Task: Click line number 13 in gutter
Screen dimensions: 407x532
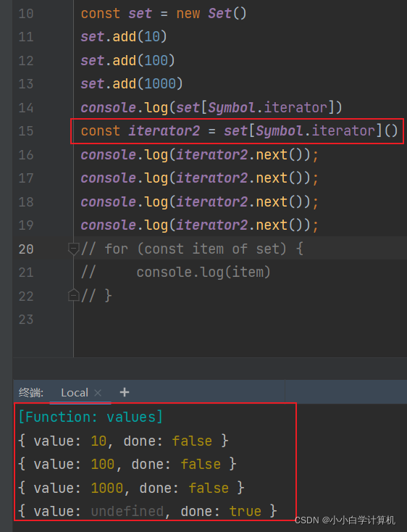Action: click(x=26, y=84)
